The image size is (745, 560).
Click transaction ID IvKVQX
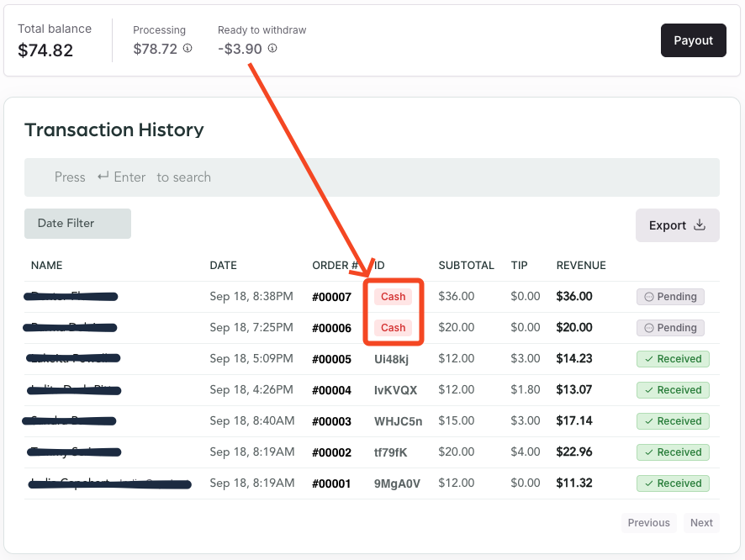tap(396, 390)
